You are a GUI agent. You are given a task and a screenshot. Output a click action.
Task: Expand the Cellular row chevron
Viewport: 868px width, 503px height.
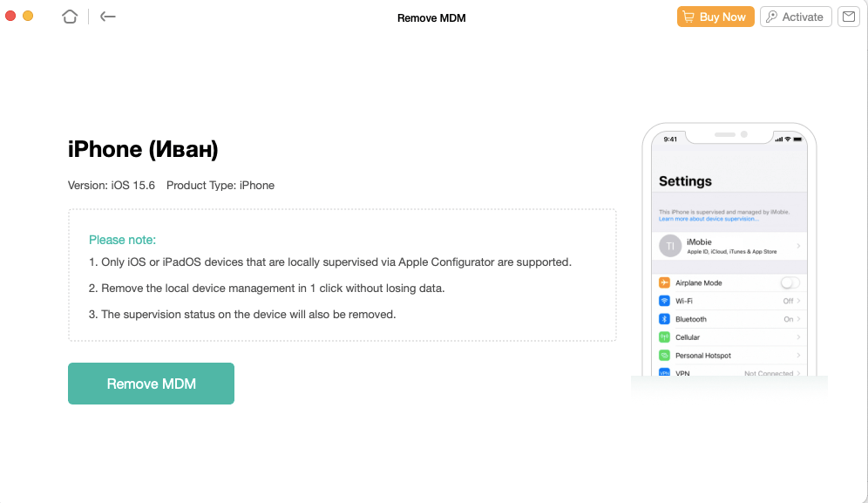tap(798, 337)
